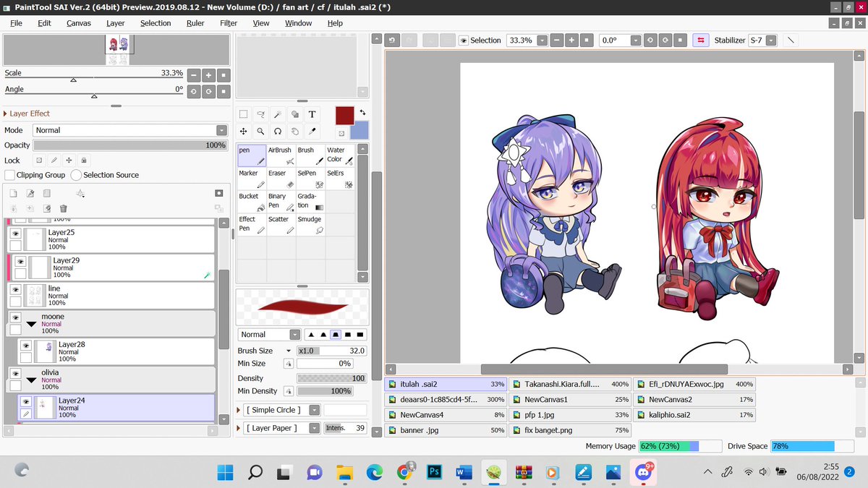Choose the Brush tool

(x=310, y=155)
